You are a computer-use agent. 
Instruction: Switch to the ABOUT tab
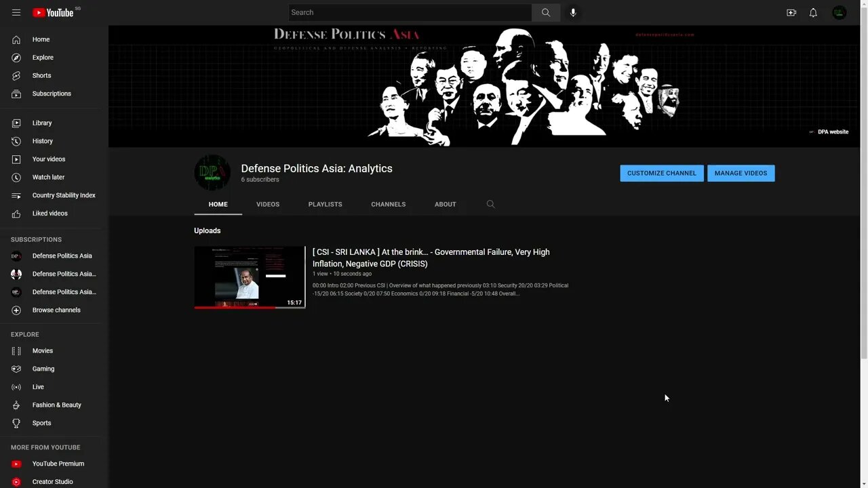(445, 204)
